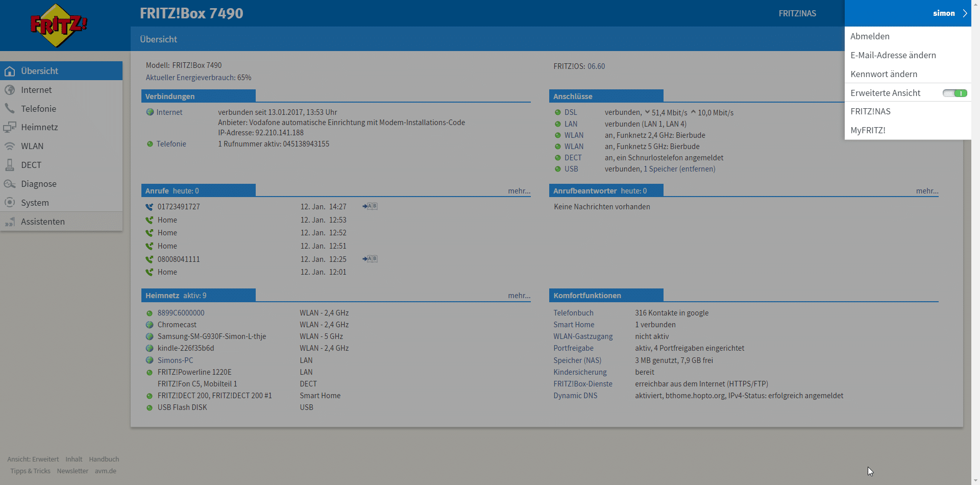
Task: Click the FRITZ! logo
Action: pyautogui.click(x=58, y=25)
